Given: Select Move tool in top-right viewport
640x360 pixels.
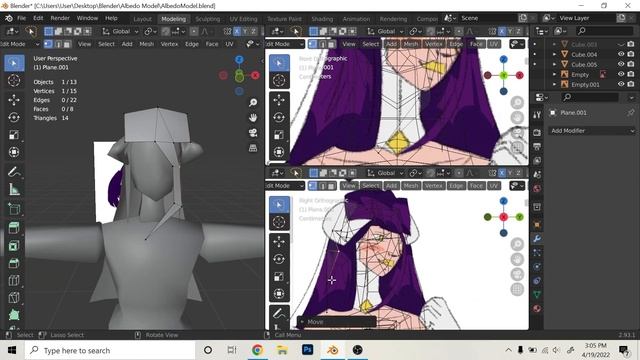Looking at the screenshot, I should click(x=279, y=100).
